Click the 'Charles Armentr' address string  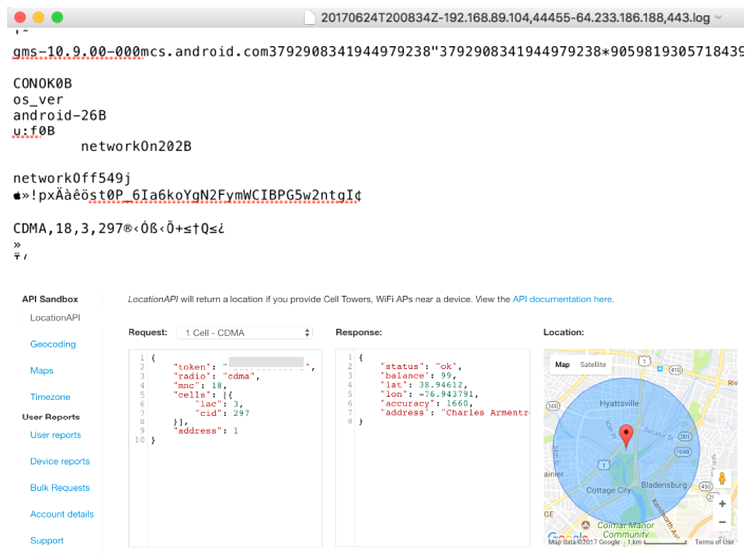click(x=485, y=412)
